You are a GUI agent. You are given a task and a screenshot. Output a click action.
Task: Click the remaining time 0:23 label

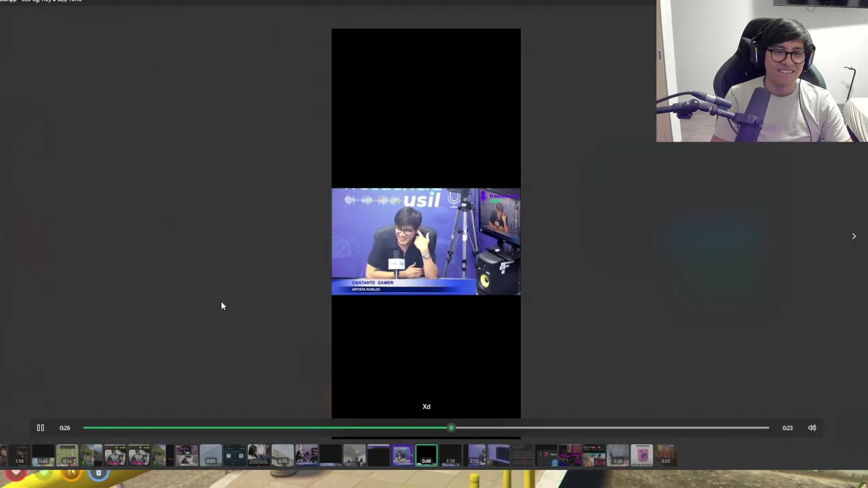pyautogui.click(x=787, y=428)
